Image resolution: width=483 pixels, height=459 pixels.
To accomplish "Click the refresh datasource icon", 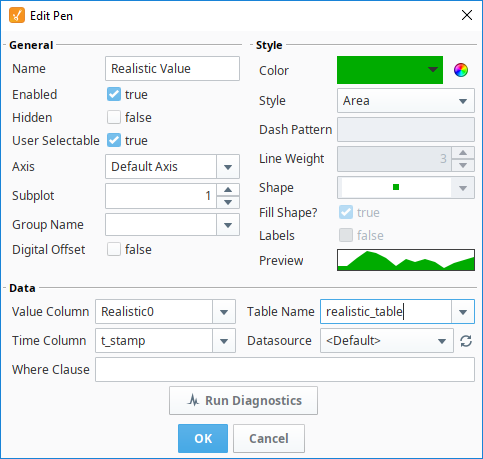I will click(466, 341).
